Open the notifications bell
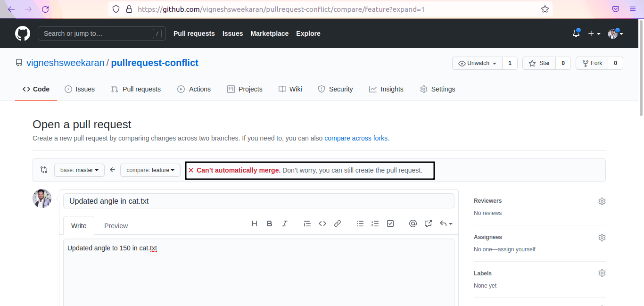This screenshot has width=644, height=306. 576,33
